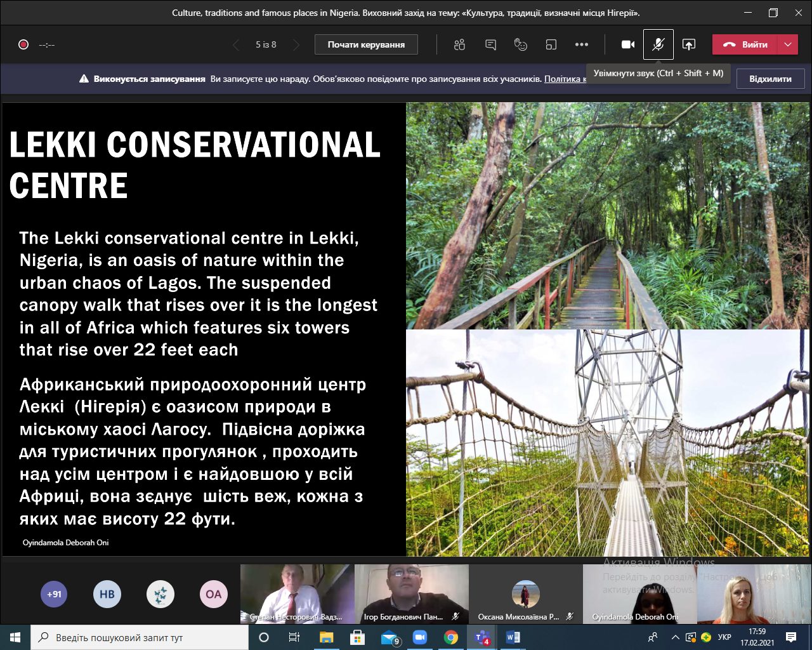Click the raise hand reactions icon
The width and height of the screenshot is (812, 650).
click(521, 44)
